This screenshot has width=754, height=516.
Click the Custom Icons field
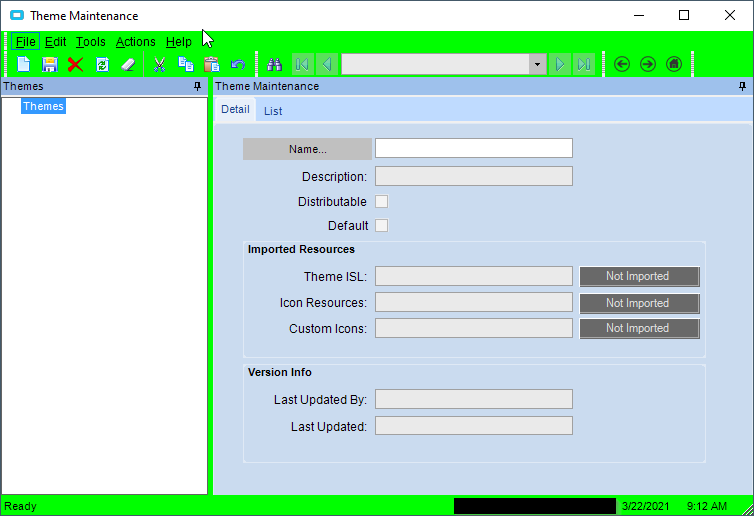pos(474,328)
